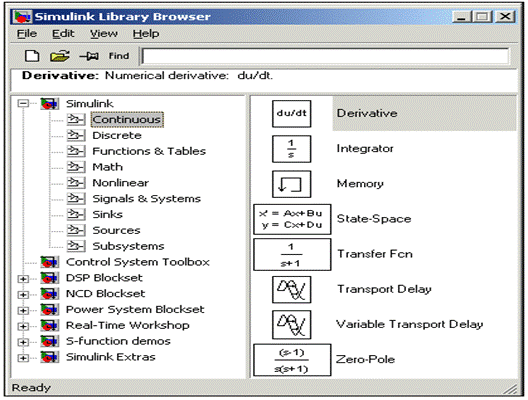528x400 pixels.
Task: Select the Zero-Pole block icon
Action: coord(292,360)
